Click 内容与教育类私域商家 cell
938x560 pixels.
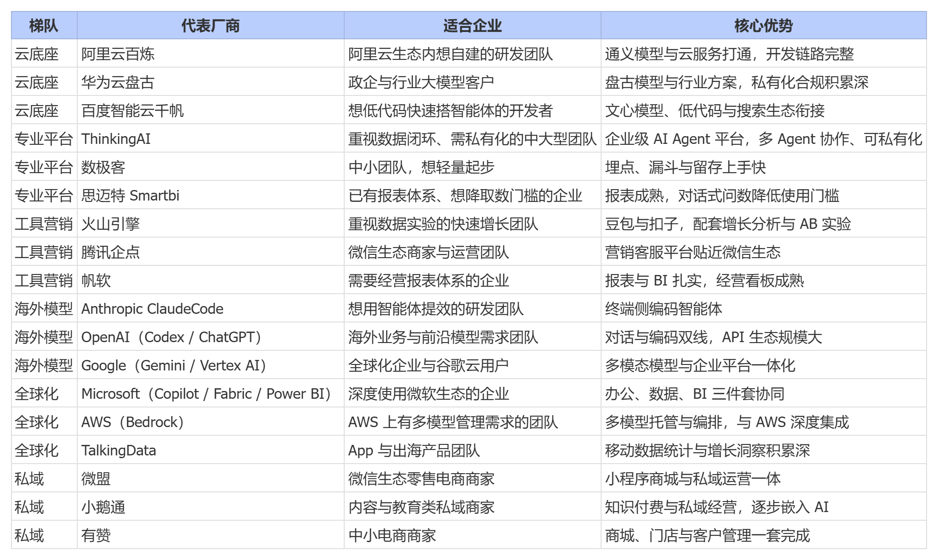(473, 507)
